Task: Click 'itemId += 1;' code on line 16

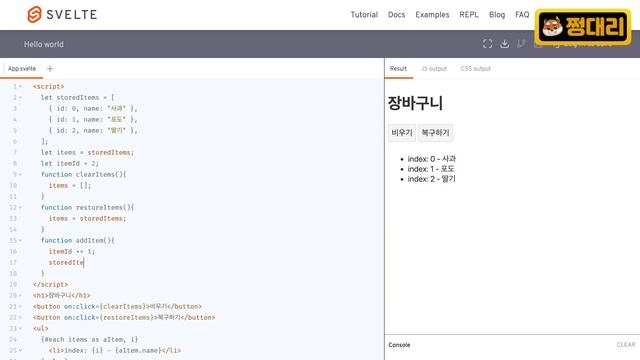Action: click(71, 251)
